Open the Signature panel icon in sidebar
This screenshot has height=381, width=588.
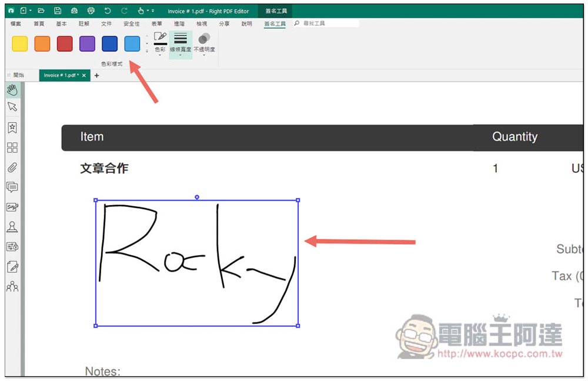pos(12,207)
